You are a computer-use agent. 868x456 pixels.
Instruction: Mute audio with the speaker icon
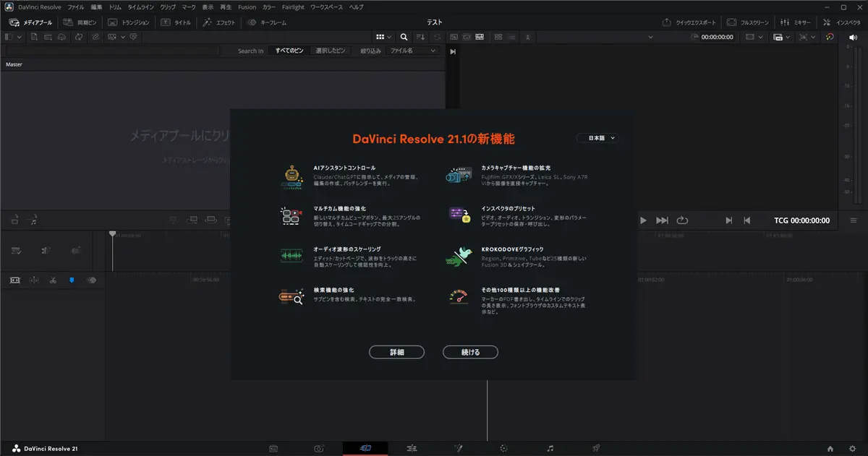tap(852, 37)
